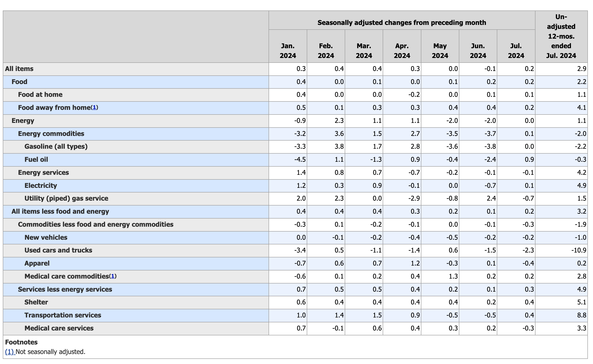Select the Jul. 2024 column header
The height and width of the screenshot is (364, 593).
[x=516, y=51]
